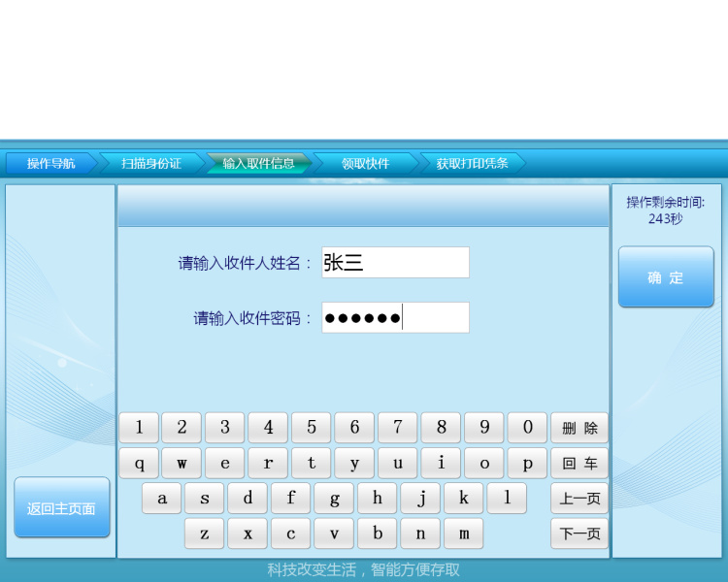728x582 pixels.
Task: Click the 操作剩余时间 countdown text
Action: [x=665, y=210]
